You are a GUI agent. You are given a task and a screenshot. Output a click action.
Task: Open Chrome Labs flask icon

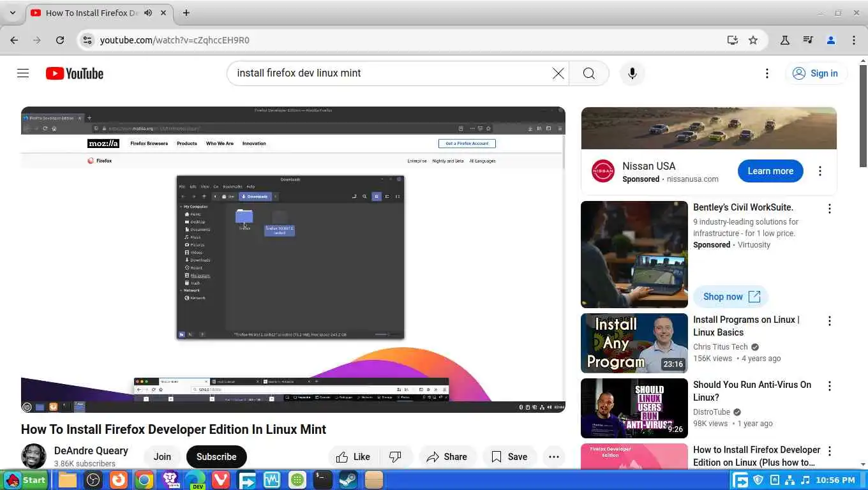point(785,40)
